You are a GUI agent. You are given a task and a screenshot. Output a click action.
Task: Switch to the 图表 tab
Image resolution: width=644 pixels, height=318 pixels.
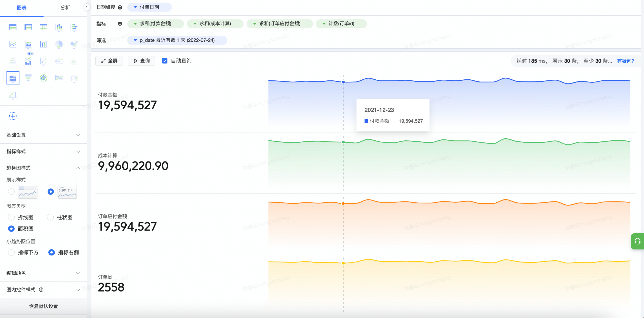click(x=22, y=8)
